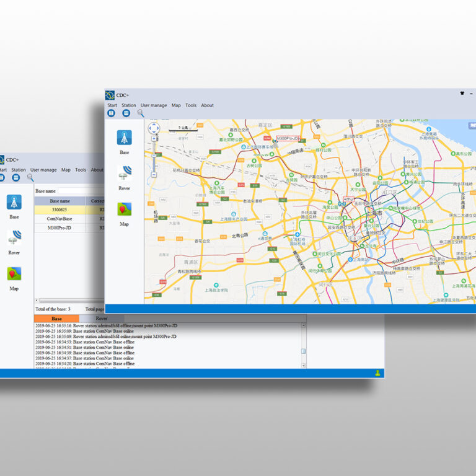Click the map pan compass control
The height and width of the screenshot is (476, 476).
[154, 128]
